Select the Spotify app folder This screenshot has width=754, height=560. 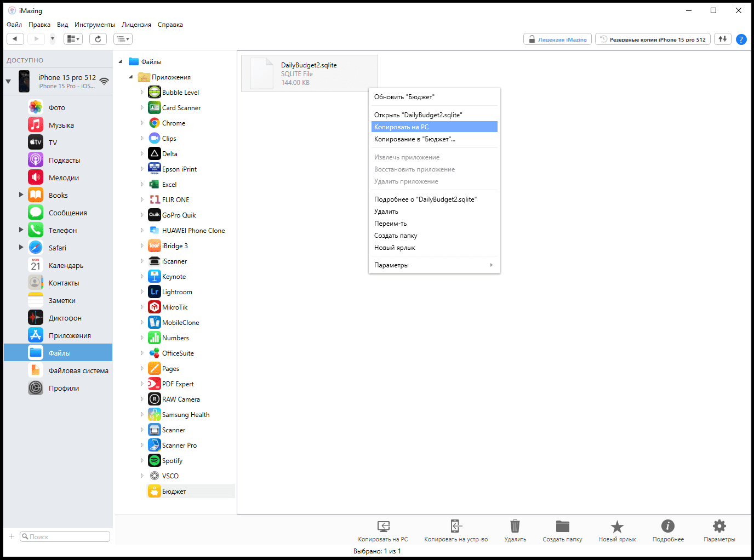172,461
